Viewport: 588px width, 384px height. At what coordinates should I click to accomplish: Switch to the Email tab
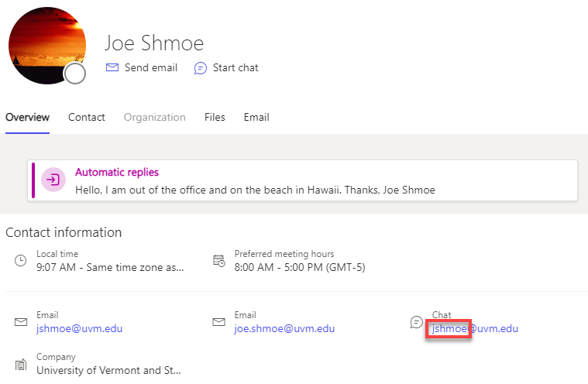point(256,117)
